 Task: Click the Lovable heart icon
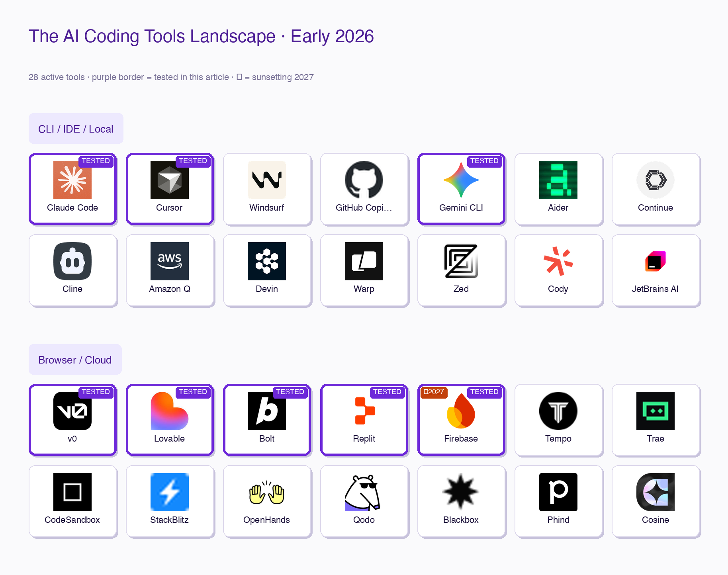170,411
